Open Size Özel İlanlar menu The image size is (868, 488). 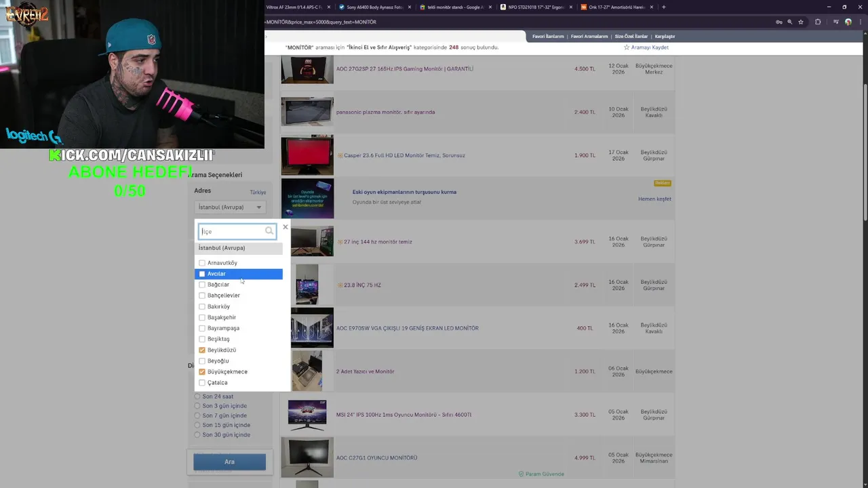(x=631, y=37)
